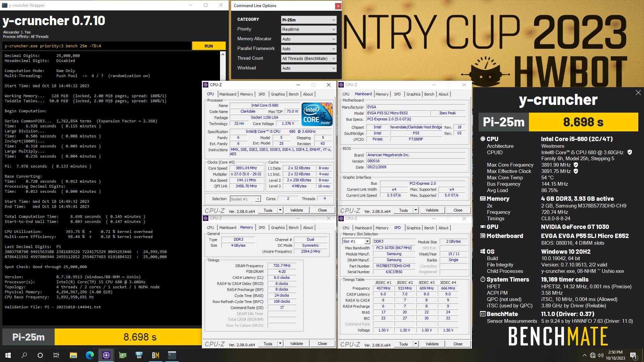Click Close button in CPU-Z SPD window

pos(458,344)
